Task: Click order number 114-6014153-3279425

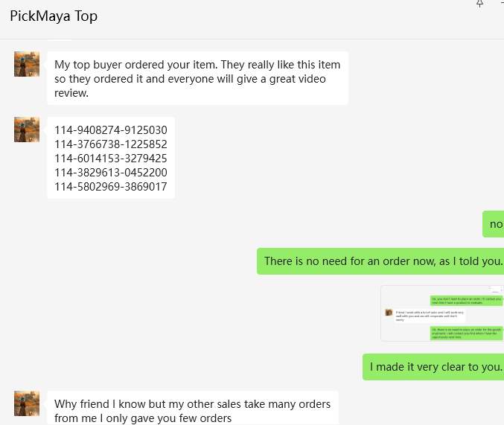Action: [111, 159]
